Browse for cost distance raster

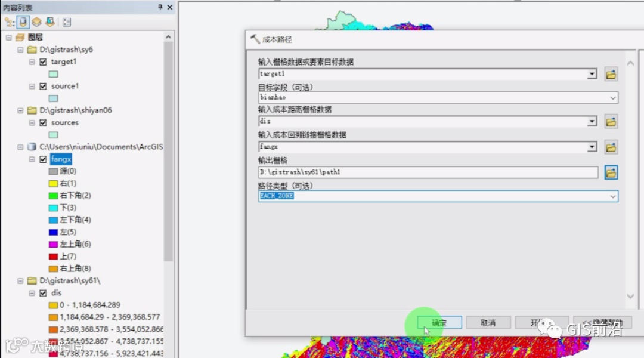point(611,122)
